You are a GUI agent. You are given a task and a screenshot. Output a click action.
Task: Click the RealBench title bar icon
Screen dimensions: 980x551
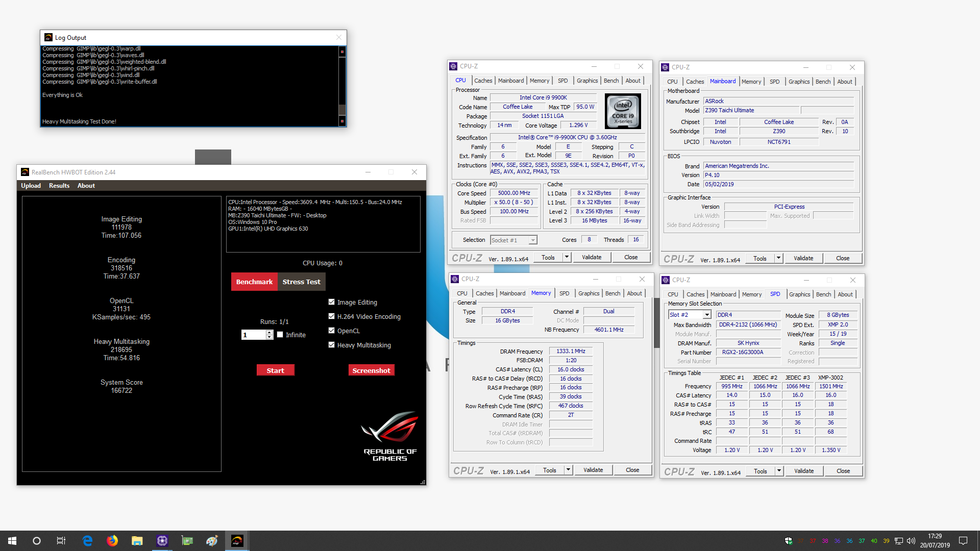[x=25, y=172]
